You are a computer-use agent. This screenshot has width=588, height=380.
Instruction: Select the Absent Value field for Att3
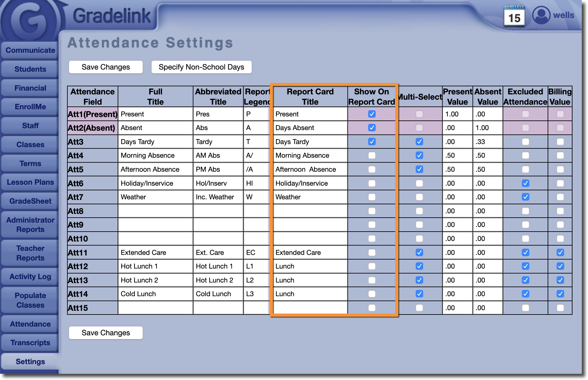487,142
